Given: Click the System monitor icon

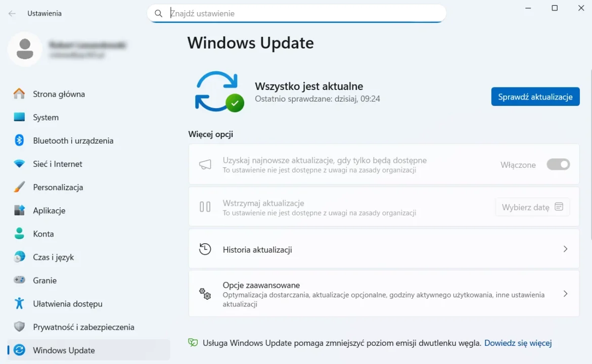Looking at the screenshot, I should click(19, 117).
